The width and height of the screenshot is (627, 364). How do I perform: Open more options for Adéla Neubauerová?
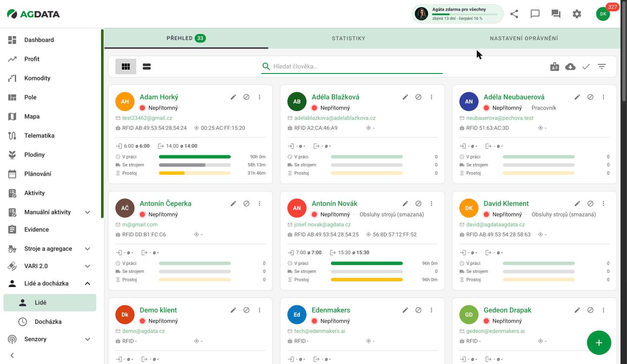click(x=603, y=97)
